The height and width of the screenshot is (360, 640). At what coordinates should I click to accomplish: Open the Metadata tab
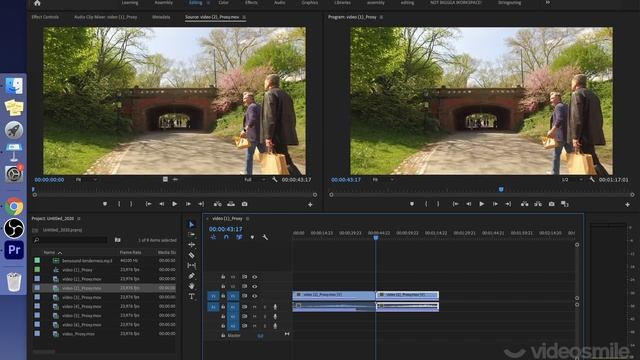click(x=161, y=17)
